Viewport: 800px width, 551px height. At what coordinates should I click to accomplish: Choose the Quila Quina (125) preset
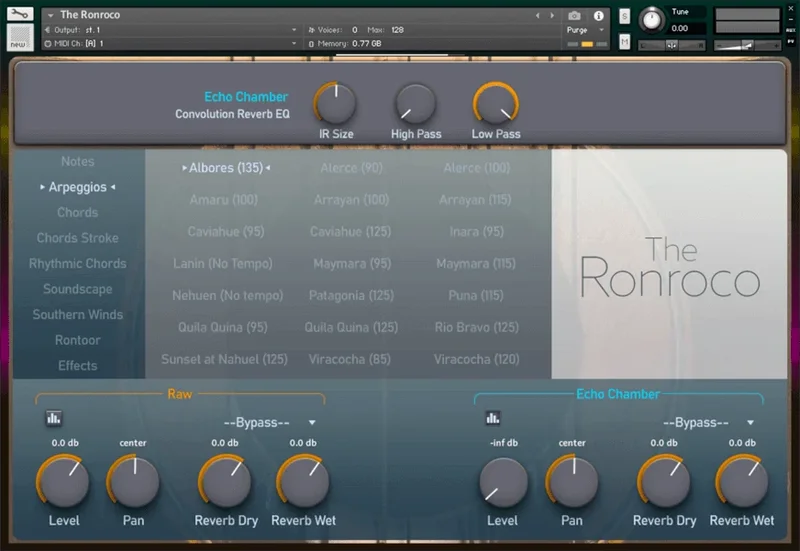(351, 328)
